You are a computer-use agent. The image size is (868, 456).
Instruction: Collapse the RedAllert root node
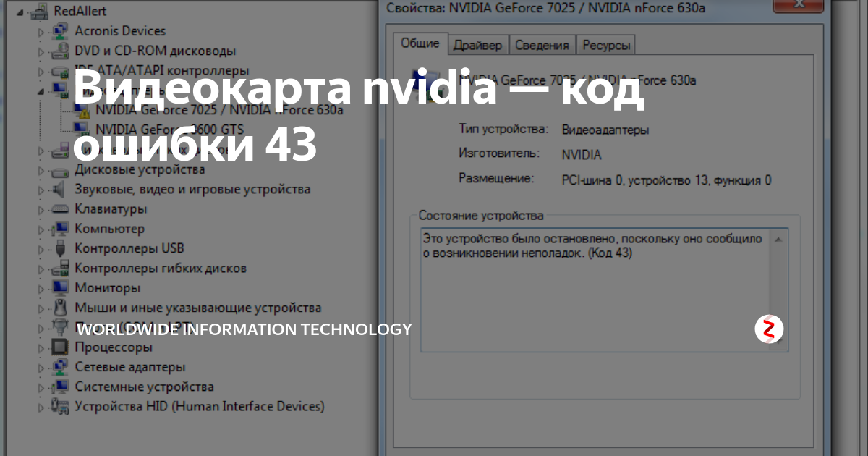(x=20, y=12)
